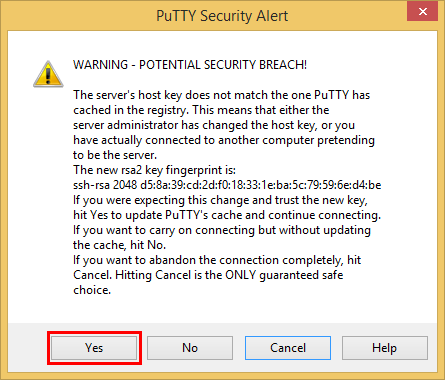Viewport: 445px width, 380px height.
Task: Close the PuTTY Security Alert dialog
Action: click(x=422, y=12)
